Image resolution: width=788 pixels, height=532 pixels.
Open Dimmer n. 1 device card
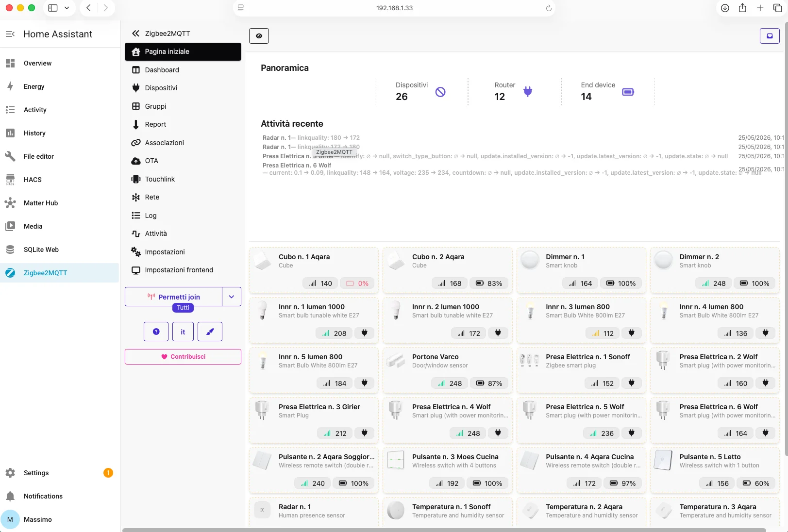[x=581, y=270]
